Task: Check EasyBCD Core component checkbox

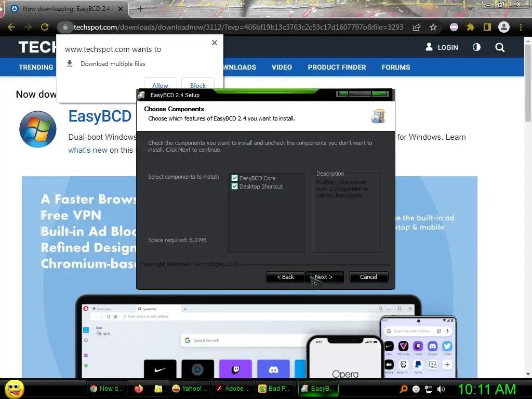Action: (234, 178)
